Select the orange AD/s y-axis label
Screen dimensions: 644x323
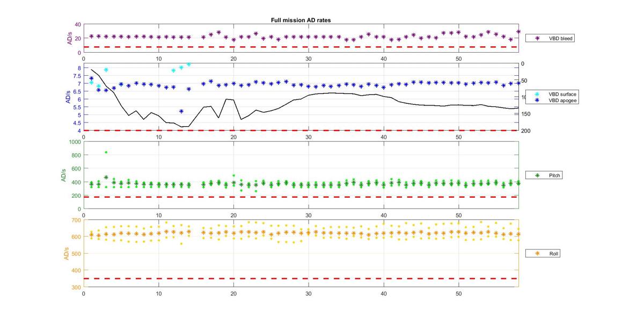pyautogui.click(x=67, y=254)
